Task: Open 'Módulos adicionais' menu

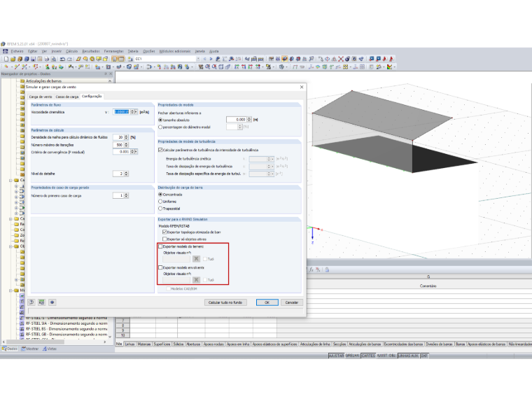Action: [x=175, y=51]
